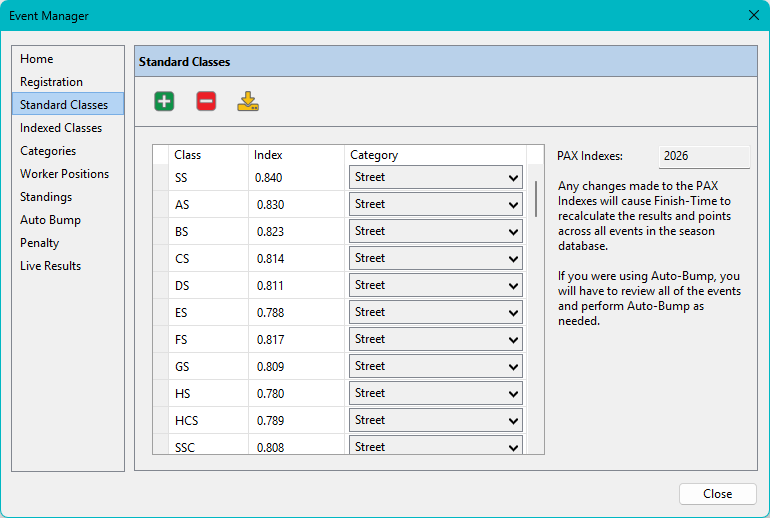Open Category dropdown for SS class
The width and height of the screenshot is (770, 518).
click(436, 177)
